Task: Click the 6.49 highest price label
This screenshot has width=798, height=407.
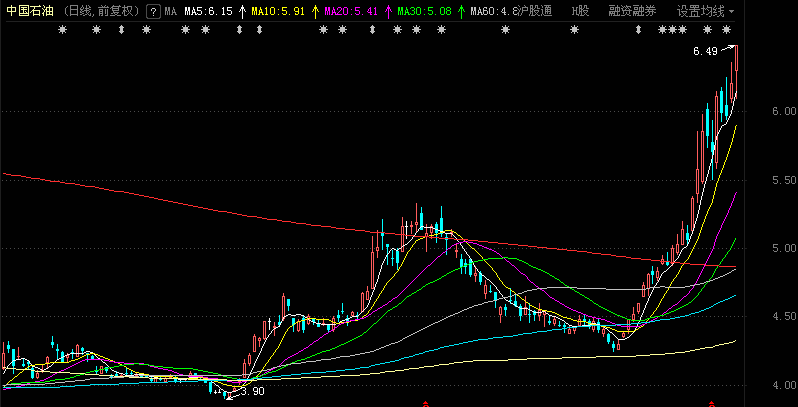Action: [705, 51]
